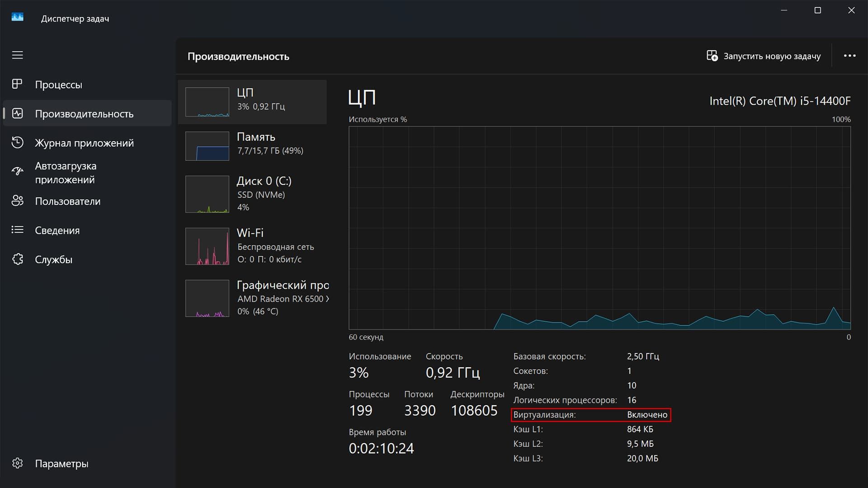Select the ЦП performance card
Screen dimensions: 868x488
252,102
